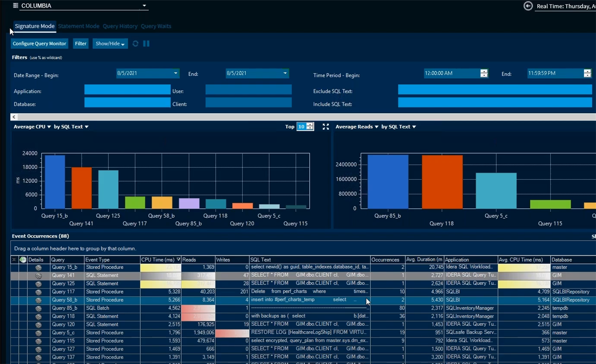Select the Delete from perf_charts SQL text cell
The height and width of the screenshot is (364, 596).
tap(310, 292)
